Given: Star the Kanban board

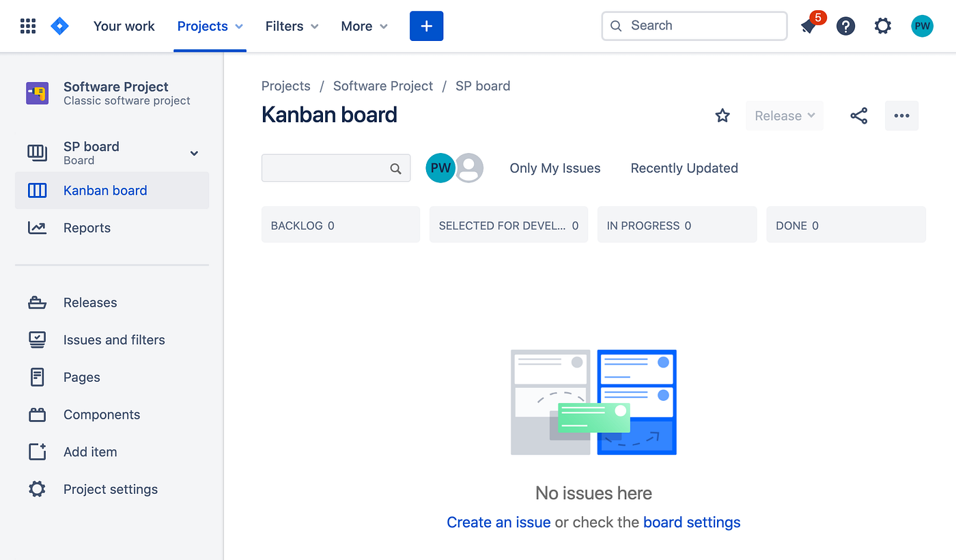Looking at the screenshot, I should pos(722,115).
